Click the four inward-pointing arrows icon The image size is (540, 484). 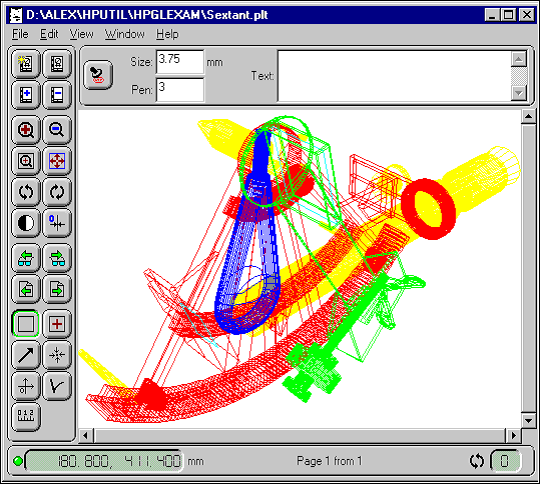(57, 355)
